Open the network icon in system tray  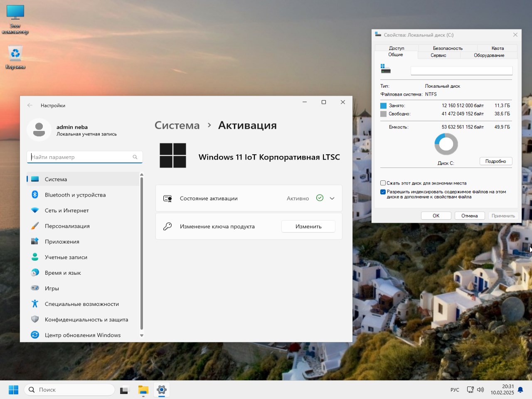[470, 390]
